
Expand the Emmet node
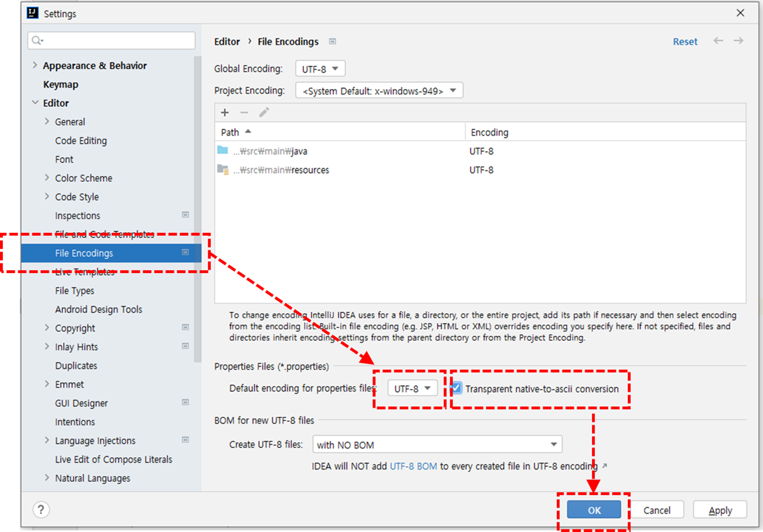47,384
